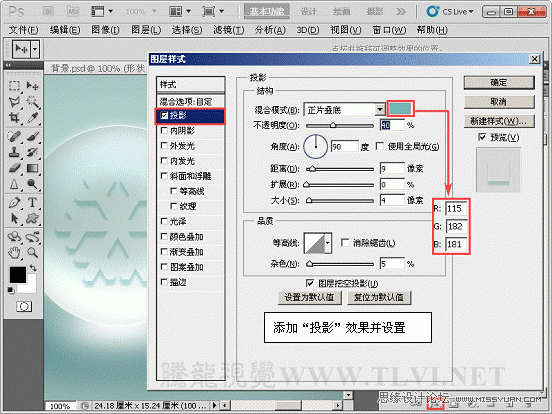552x414 pixels.
Task: Select the History Brush tool
Action: 32,152
